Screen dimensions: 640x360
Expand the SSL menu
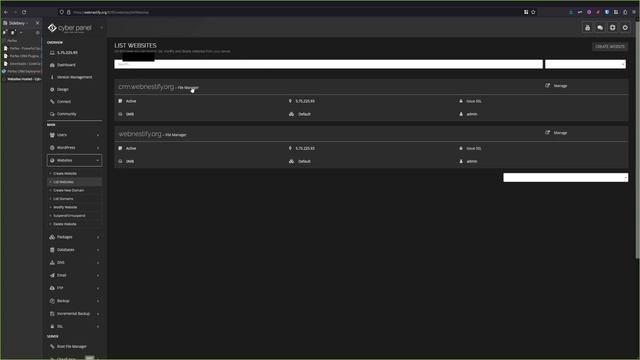click(x=74, y=327)
